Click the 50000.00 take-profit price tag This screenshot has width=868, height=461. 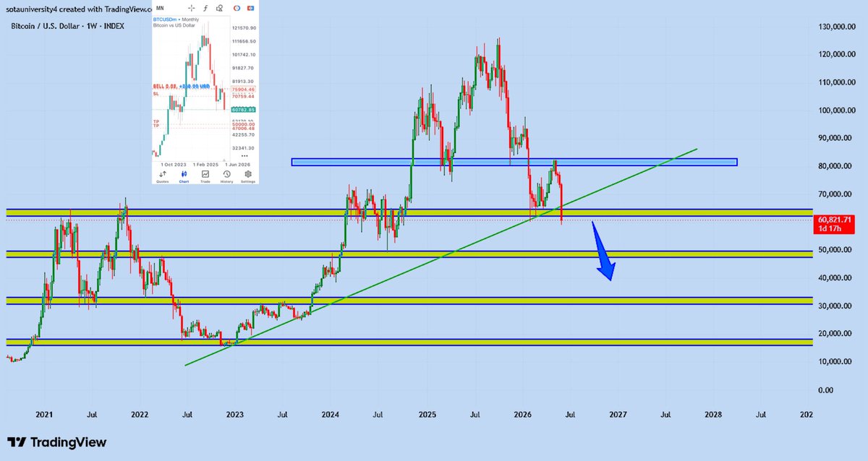tap(243, 124)
